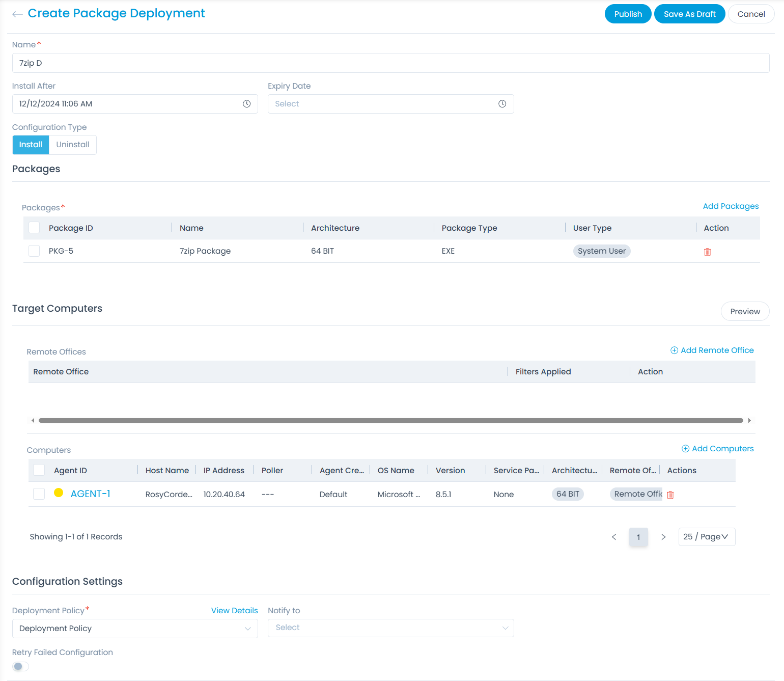Tick the AGENT-1 row checkbox
The image size is (784, 681).
coord(39,494)
